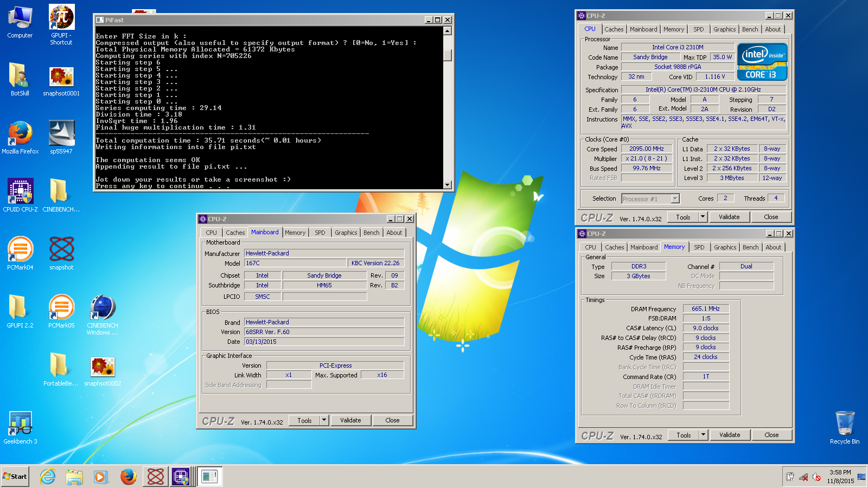
Task: Switch to the CPU-Z taskbar button
Action: (x=181, y=477)
